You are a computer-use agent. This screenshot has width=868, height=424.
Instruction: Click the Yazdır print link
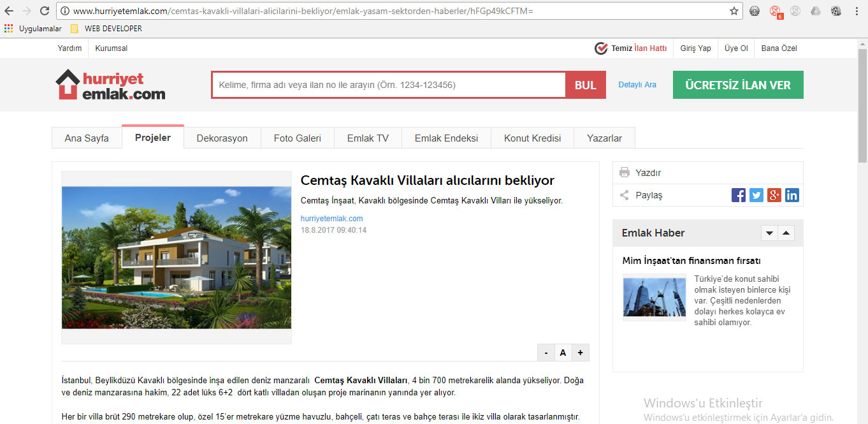point(648,173)
